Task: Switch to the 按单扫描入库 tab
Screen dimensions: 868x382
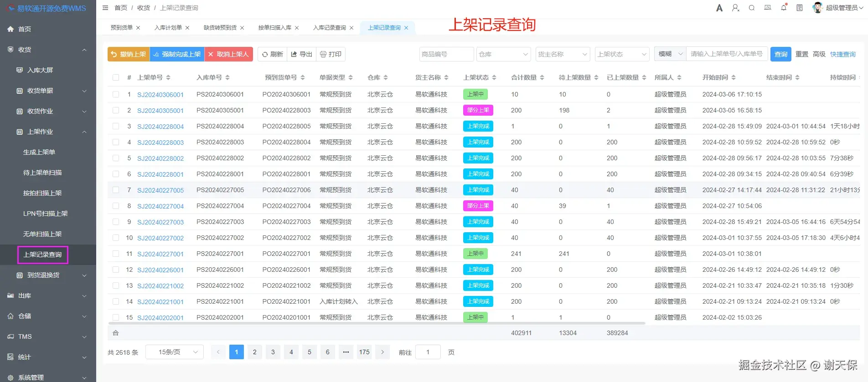Action: [275, 28]
